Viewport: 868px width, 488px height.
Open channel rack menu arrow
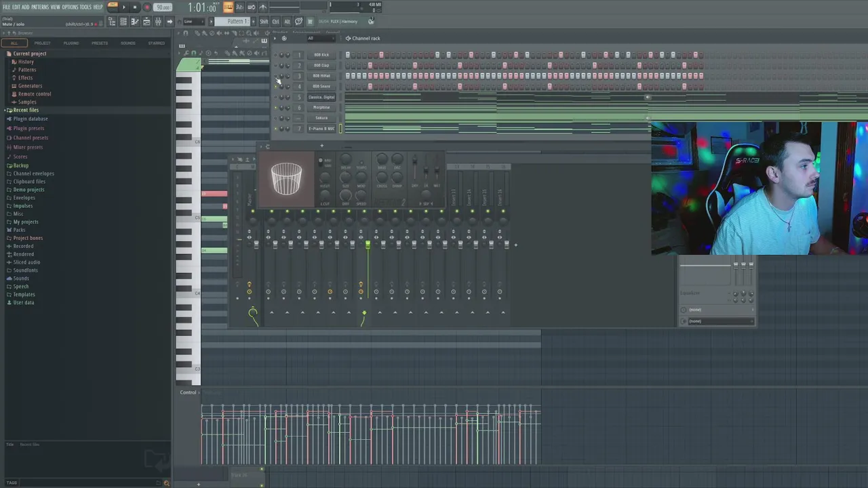pos(275,38)
